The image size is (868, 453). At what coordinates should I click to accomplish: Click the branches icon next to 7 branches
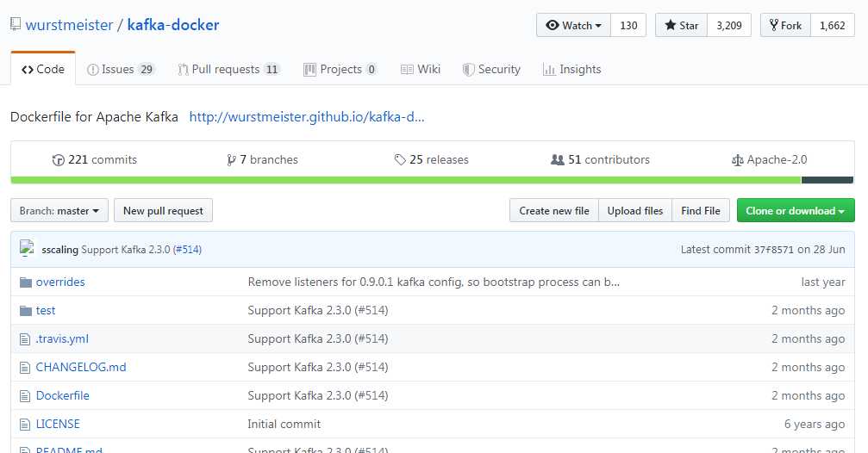[x=231, y=160]
